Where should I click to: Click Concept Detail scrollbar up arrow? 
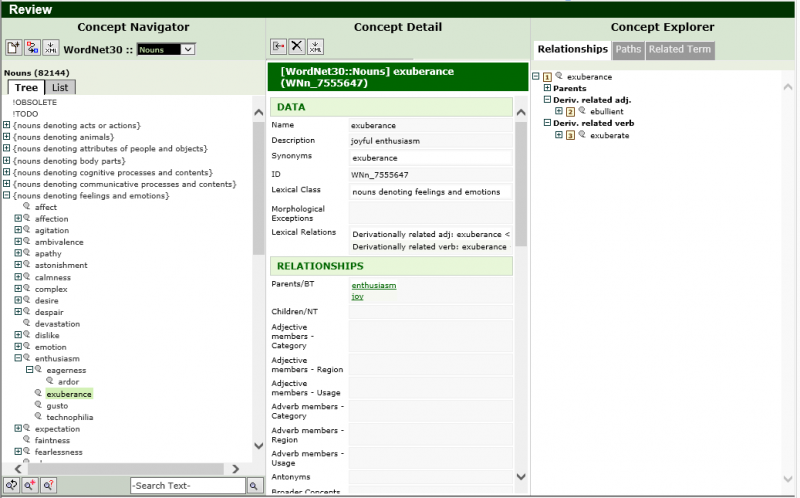click(x=521, y=112)
